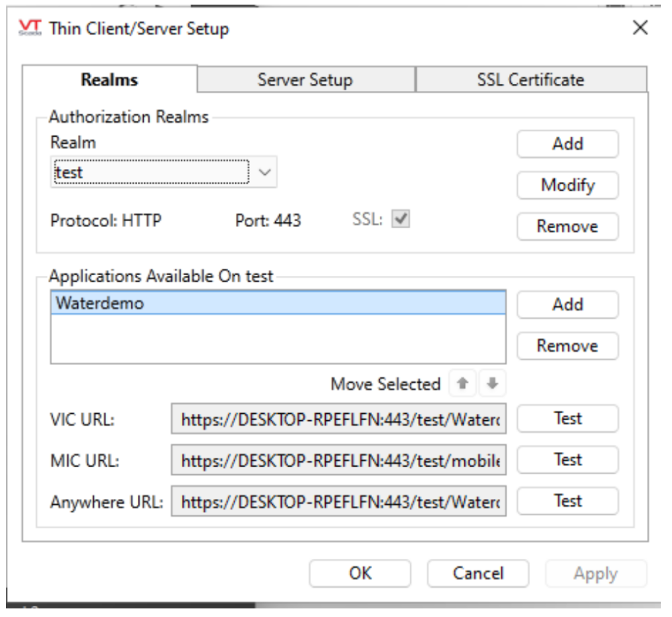Image resolution: width=672 pixels, height=617 pixels.
Task: Remove the Waterdemo application from list
Action: click(567, 346)
